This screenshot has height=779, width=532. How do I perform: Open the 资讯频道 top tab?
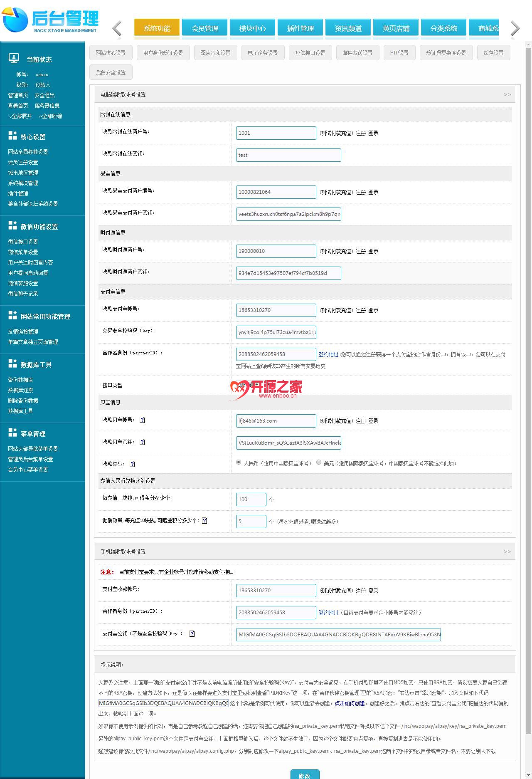point(348,28)
